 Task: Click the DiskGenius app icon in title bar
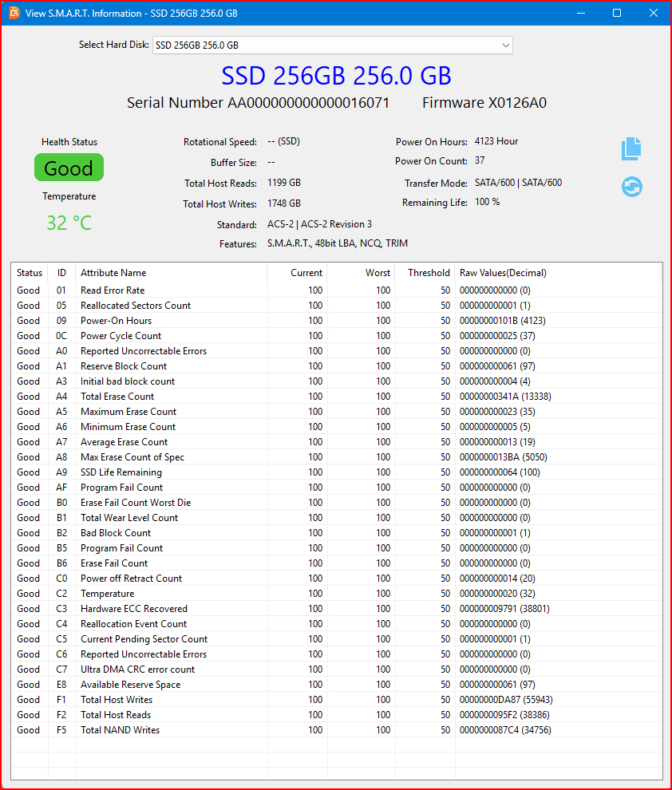click(x=14, y=13)
